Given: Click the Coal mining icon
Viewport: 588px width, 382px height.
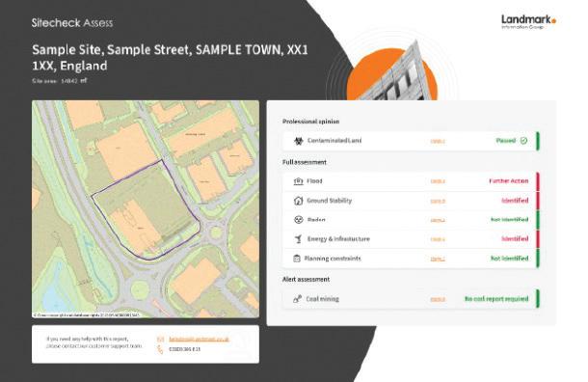Looking at the screenshot, I should [x=298, y=299].
